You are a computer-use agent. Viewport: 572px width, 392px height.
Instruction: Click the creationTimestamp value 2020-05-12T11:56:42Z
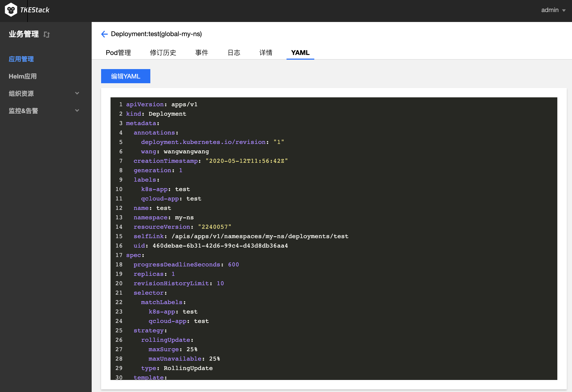[x=247, y=161]
